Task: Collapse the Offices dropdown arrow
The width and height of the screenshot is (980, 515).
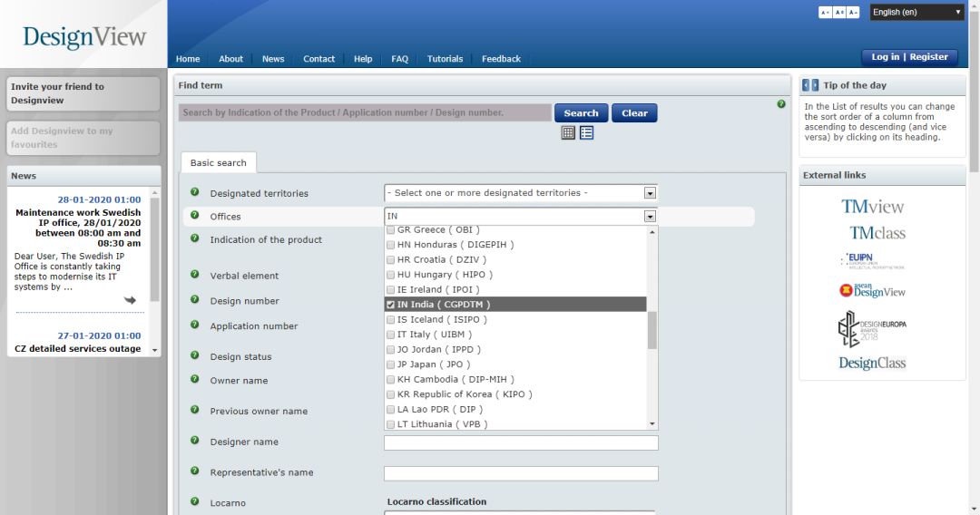Action: (x=650, y=217)
